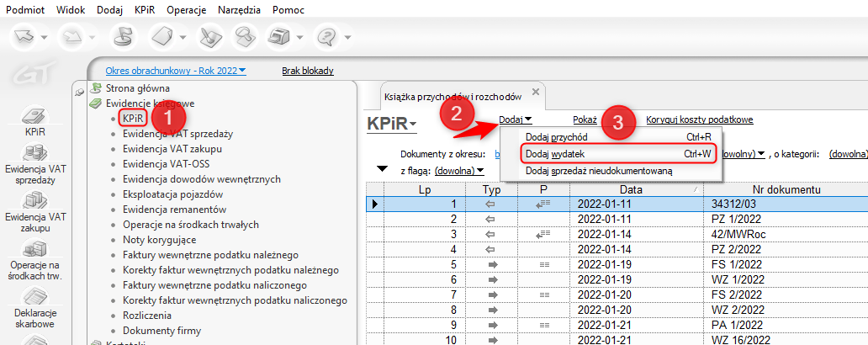Collapse the filter panel black triangle
868x345 pixels.
coord(382,169)
